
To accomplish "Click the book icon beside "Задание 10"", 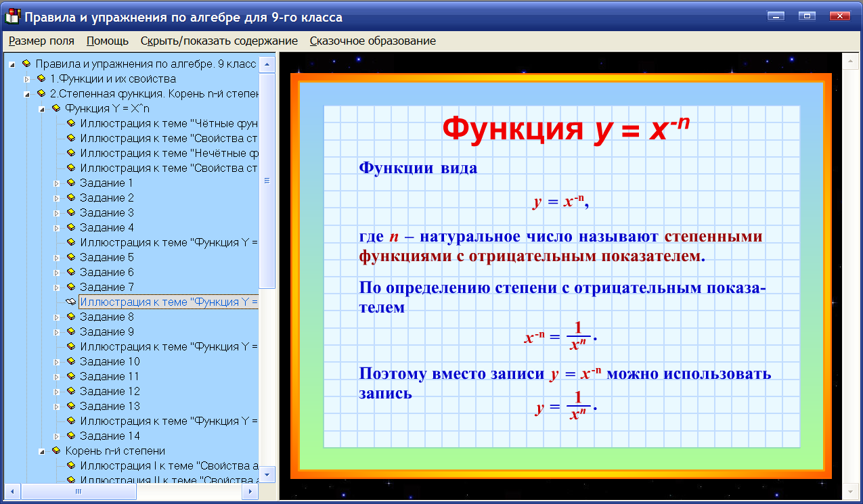I will (x=70, y=361).
